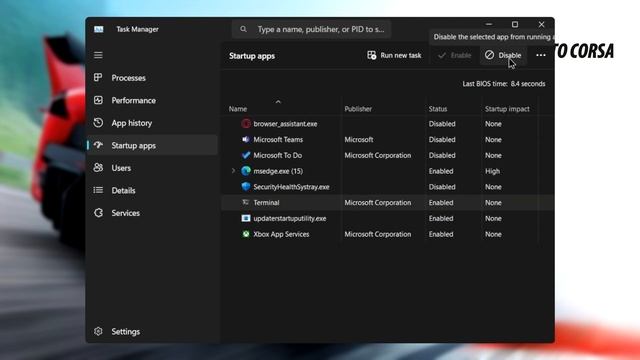
Task: Minimize the Task Manager window
Action: tap(489, 24)
